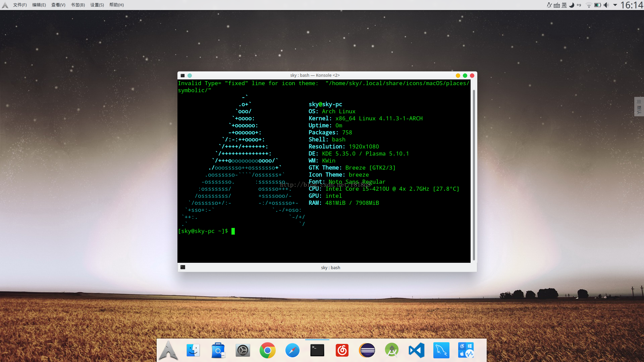
Task: Open the system monitor icon in dock
Action: click(x=466, y=351)
